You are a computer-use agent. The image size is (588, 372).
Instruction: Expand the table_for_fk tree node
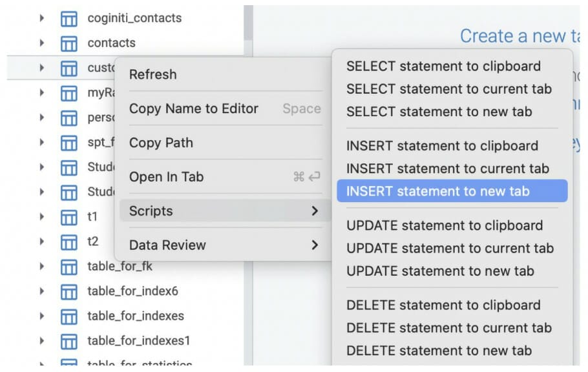click(42, 266)
